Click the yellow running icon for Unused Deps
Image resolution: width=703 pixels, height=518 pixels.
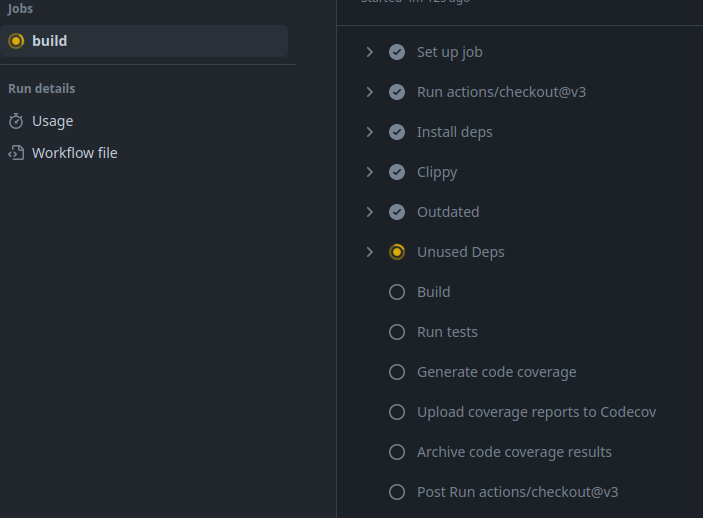[397, 252]
